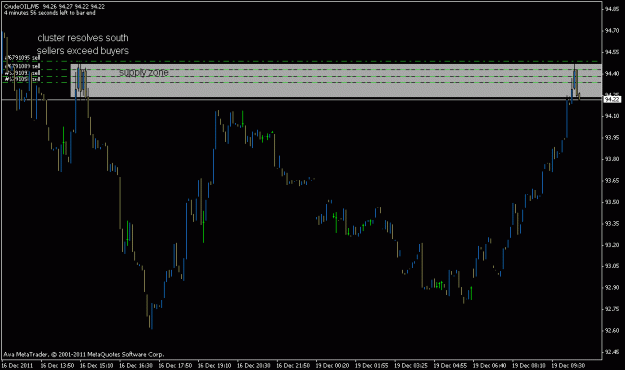Click the Ava MetaTrader copyright text
The image size is (625, 370).
click(x=84, y=354)
